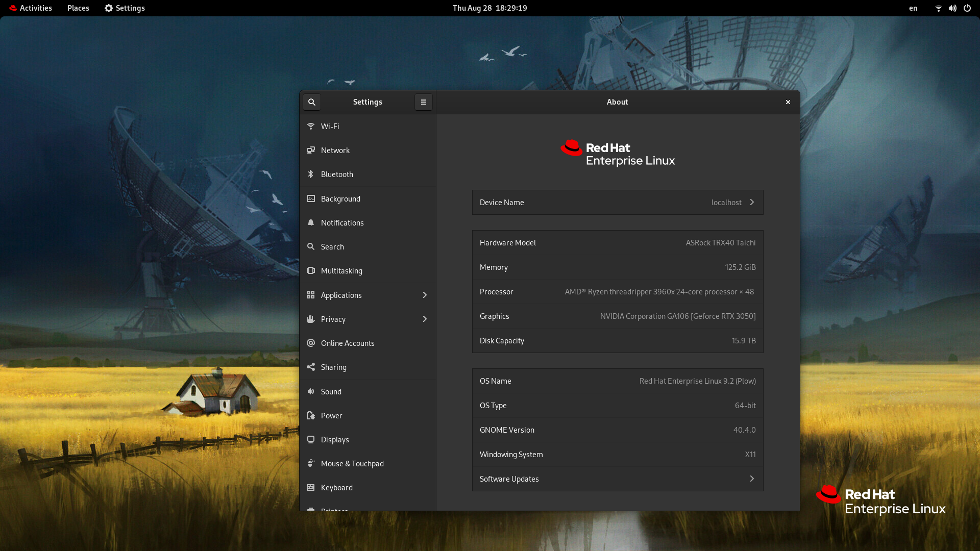Click the Sound speaker icon in the sidebar
Viewport: 980px width, 551px height.
click(310, 392)
